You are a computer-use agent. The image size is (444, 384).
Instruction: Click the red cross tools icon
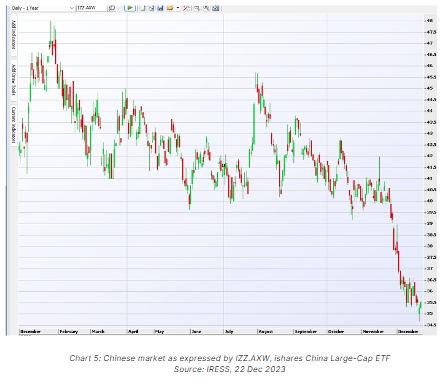tap(186, 8)
